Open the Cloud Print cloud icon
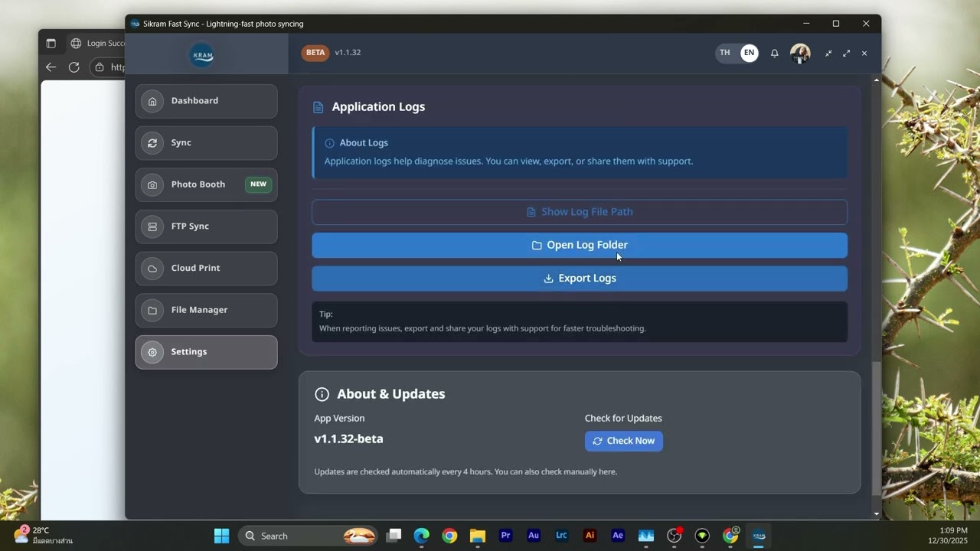980x551 pixels. pos(152,269)
